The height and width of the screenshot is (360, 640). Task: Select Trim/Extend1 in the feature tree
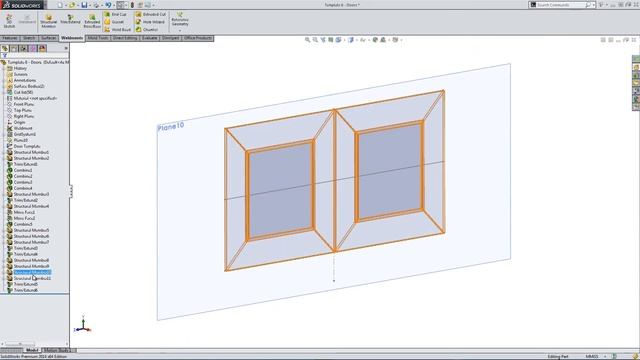pyautogui.click(x=25, y=164)
